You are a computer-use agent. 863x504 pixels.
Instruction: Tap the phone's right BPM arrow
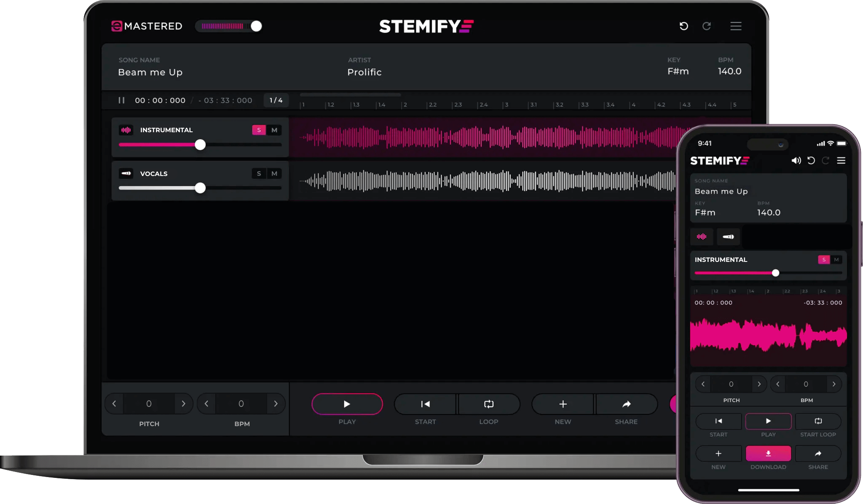(835, 384)
